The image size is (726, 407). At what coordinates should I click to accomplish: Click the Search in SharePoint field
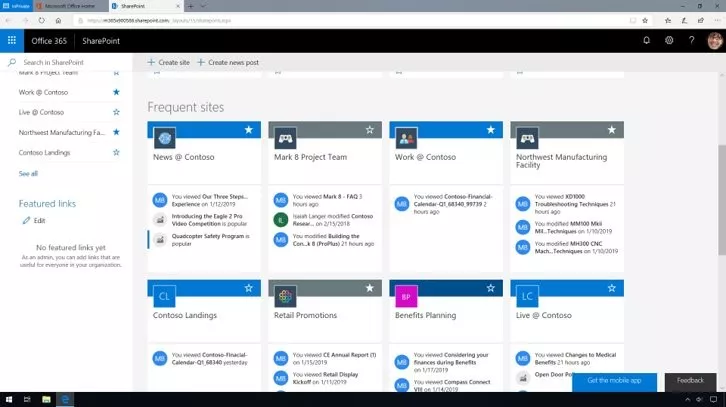[66, 62]
